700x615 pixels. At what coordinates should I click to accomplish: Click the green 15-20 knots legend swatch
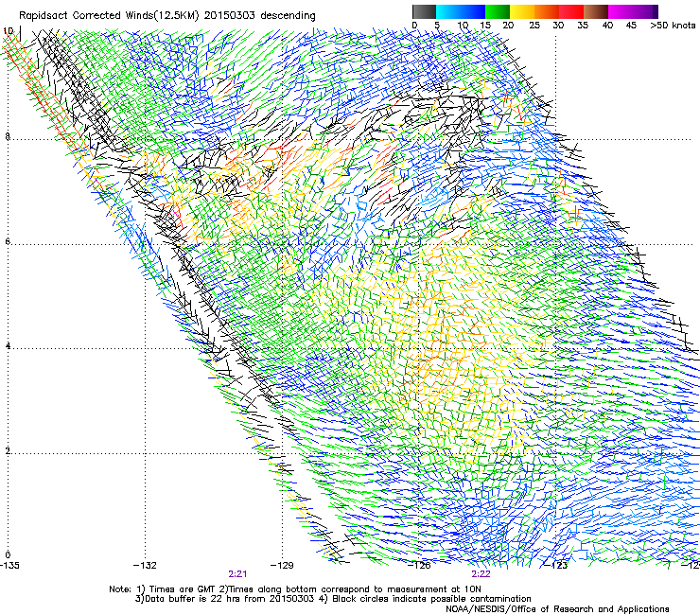tap(498, 11)
